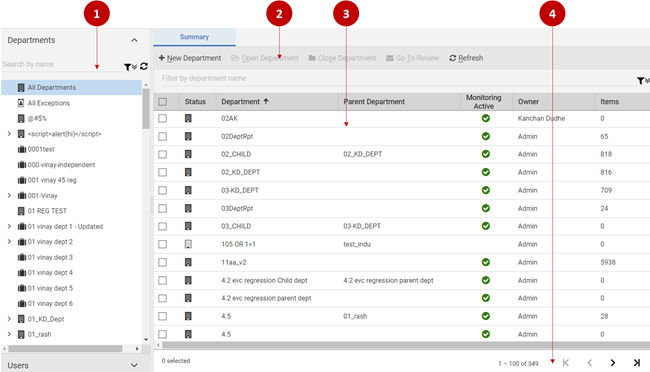The height and width of the screenshot is (372, 650).
Task: Click New Department button
Action: [x=190, y=58]
